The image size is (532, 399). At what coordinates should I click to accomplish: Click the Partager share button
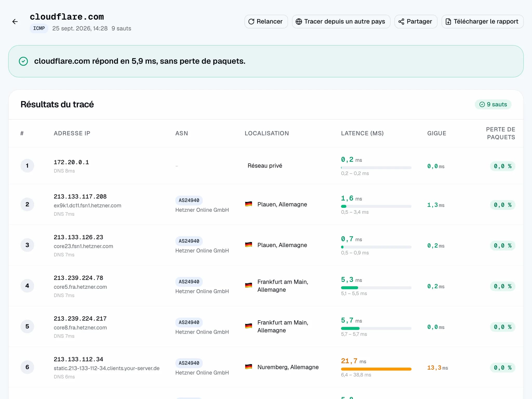[x=416, y=22]
